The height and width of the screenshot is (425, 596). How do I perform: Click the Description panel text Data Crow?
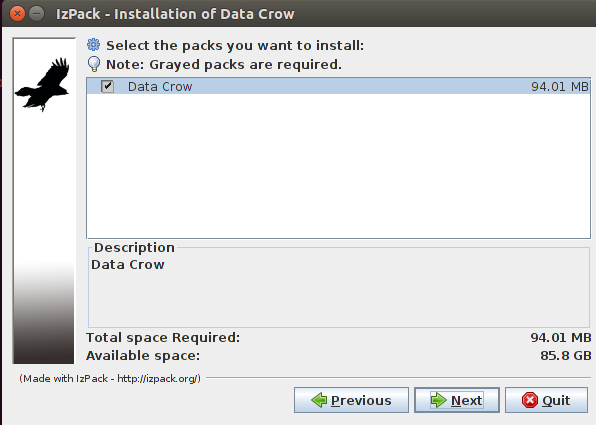(x=128, y=265)
